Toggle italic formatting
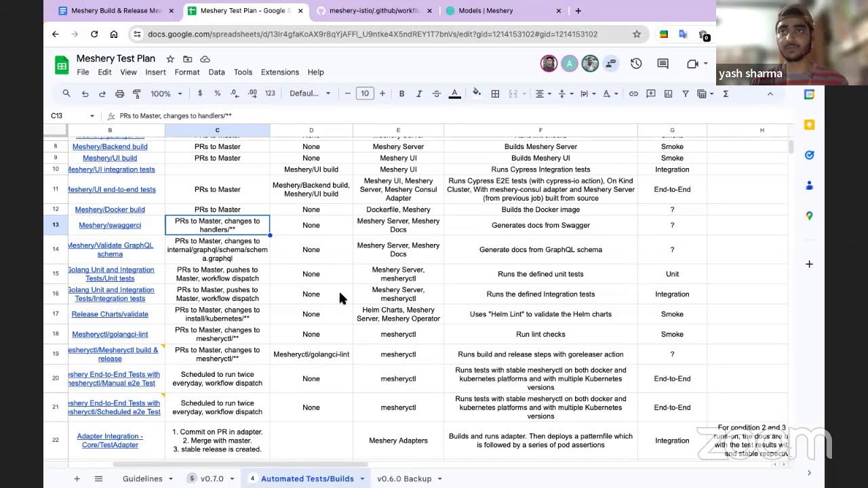The width and height of the screenshot is (868, 488). point(418,94)
